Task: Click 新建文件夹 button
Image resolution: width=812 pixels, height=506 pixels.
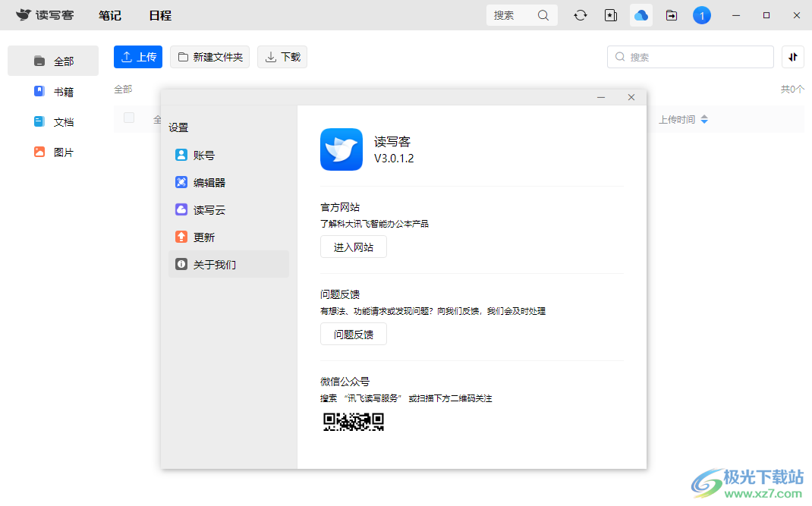Action: pos(209,57)
